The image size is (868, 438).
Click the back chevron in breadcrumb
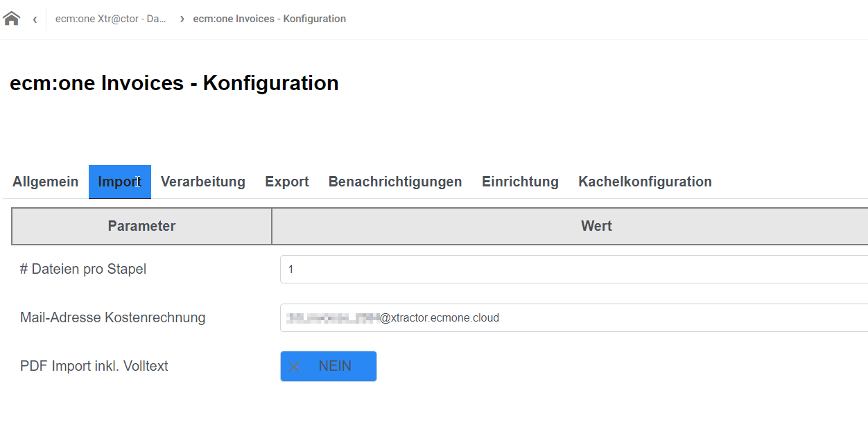tap(35, 19)
